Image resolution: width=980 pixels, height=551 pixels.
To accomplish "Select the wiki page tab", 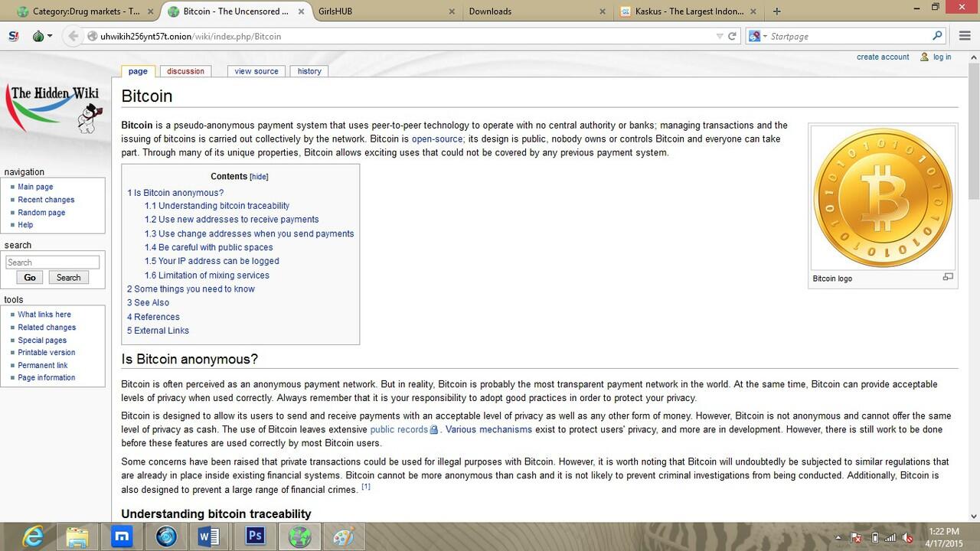I will (138, 71).
